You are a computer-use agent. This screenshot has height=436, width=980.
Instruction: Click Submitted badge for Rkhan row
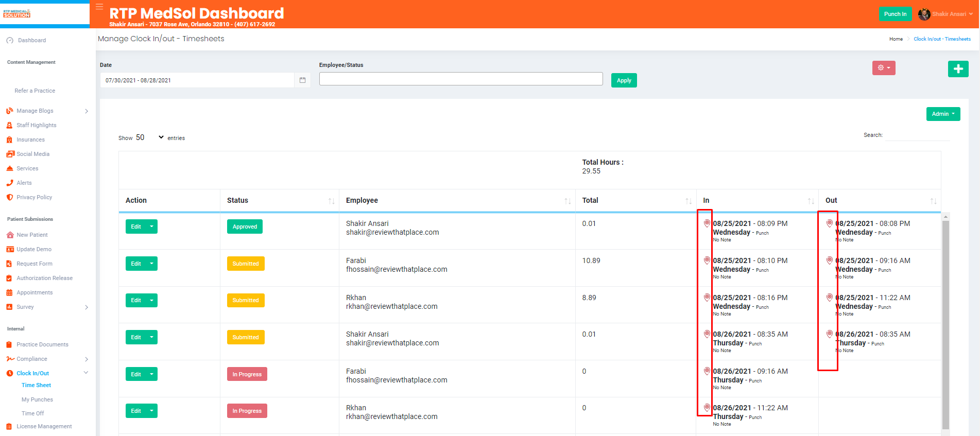[x=246, y=300]
